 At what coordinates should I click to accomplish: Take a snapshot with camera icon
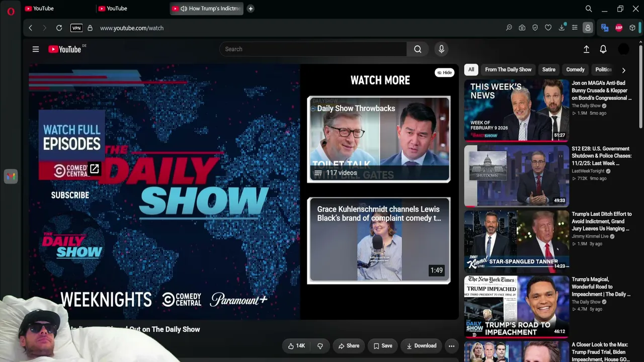tap(522, 28)
